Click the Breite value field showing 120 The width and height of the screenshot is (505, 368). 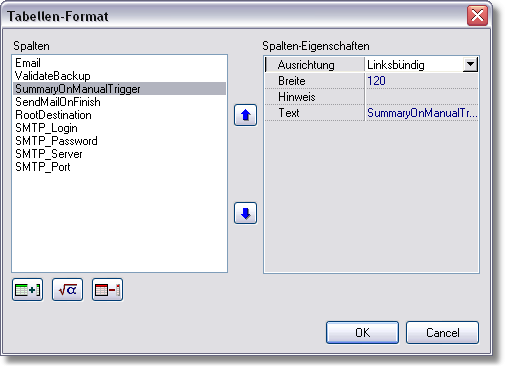click(422, 81)
